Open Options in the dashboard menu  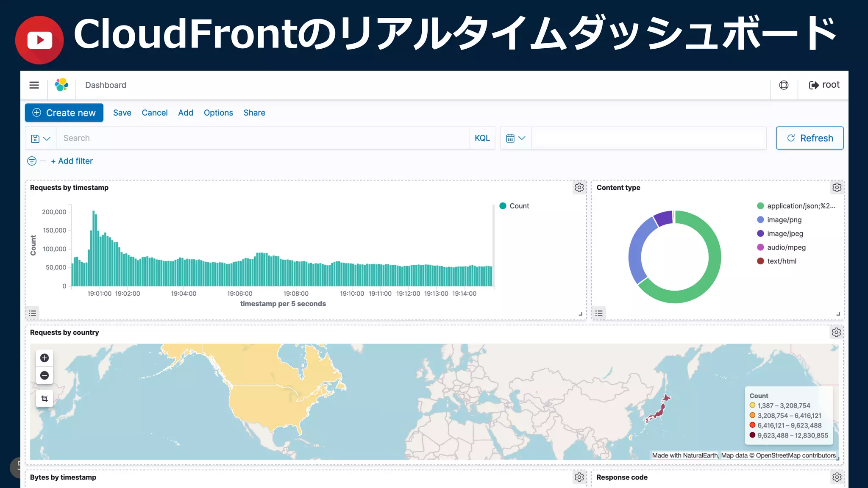218,113
